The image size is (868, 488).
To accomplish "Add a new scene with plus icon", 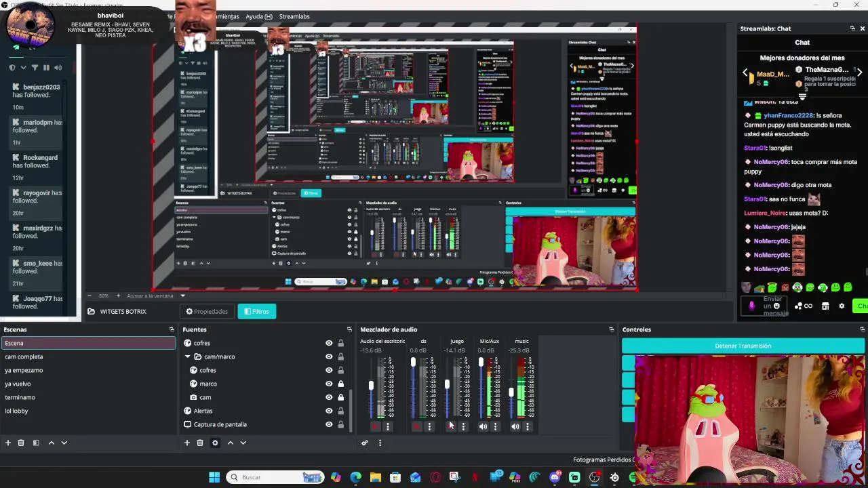I will [x=8, y=443].
